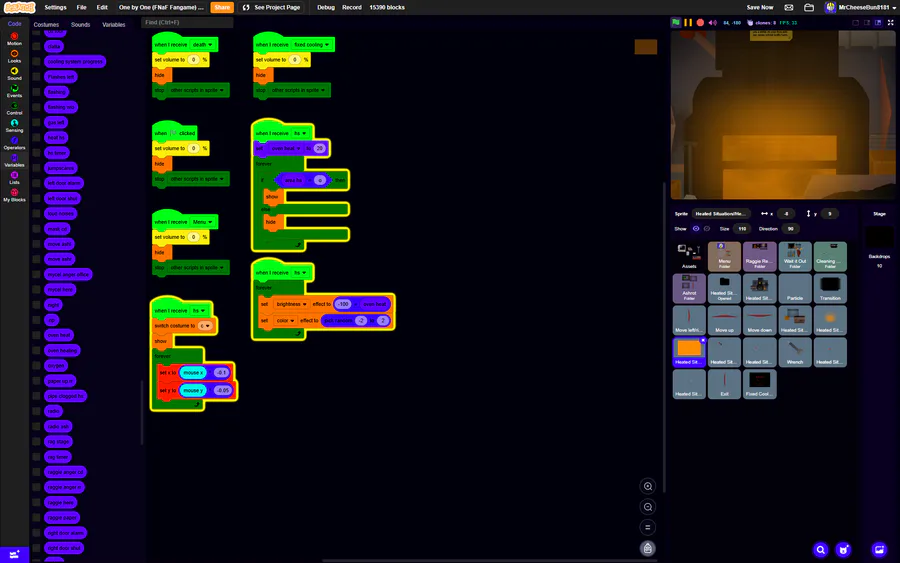Click the green flag to start project
Viewport: 900px width, 563px height.
tap(676, 22)
